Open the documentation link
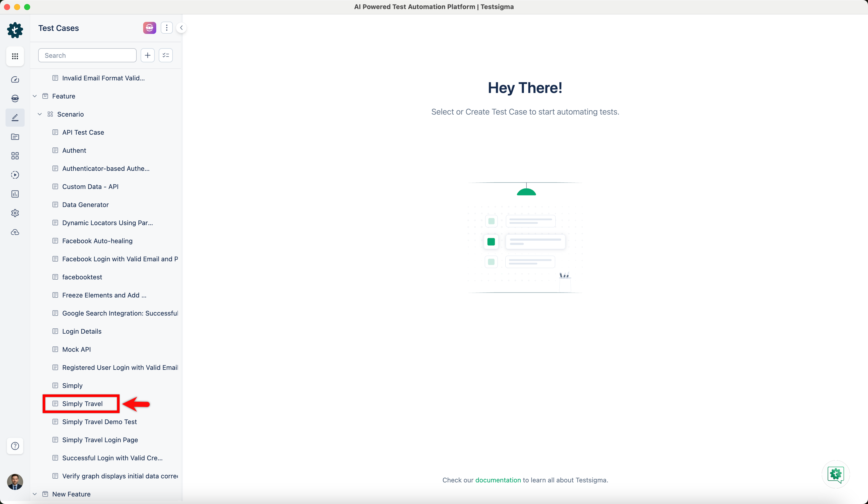 point(498,480)
